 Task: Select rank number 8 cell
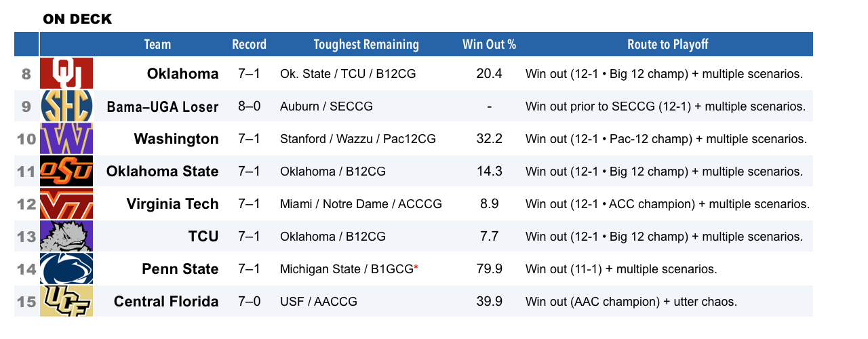coord(26,73)
